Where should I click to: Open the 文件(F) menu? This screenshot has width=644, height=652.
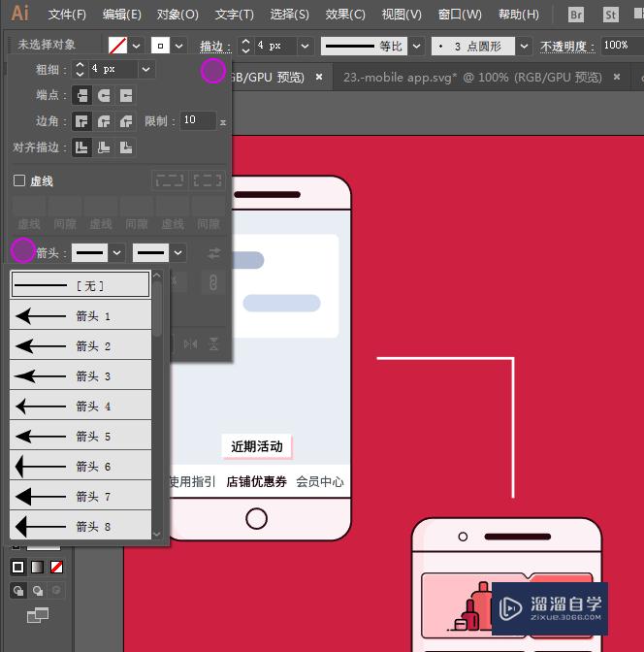pos(67,15)
